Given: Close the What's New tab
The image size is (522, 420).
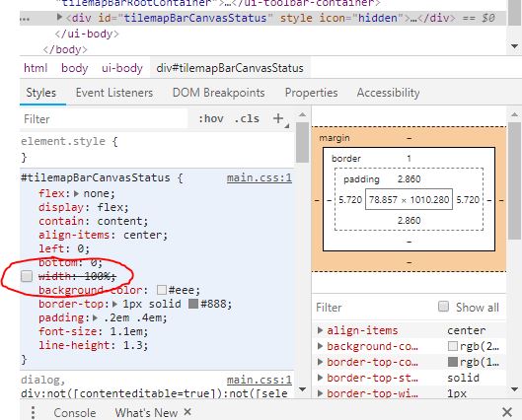Looking at the screenshot, I should tap(187, 412).
